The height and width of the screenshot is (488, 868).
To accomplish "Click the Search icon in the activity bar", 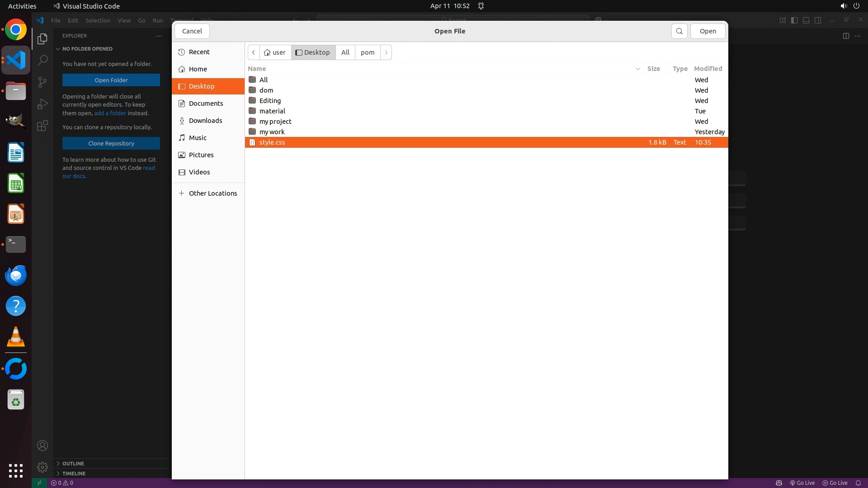I will 42,60.
